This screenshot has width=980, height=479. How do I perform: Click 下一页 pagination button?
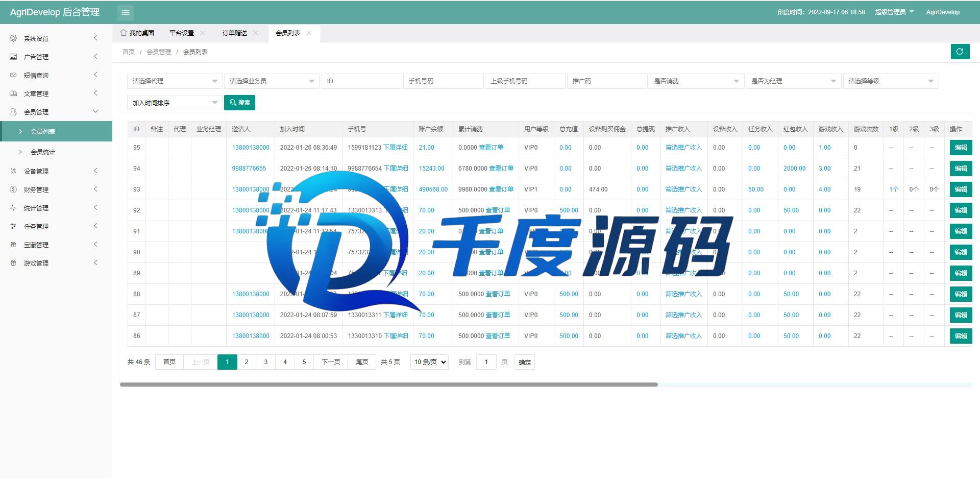331,362
